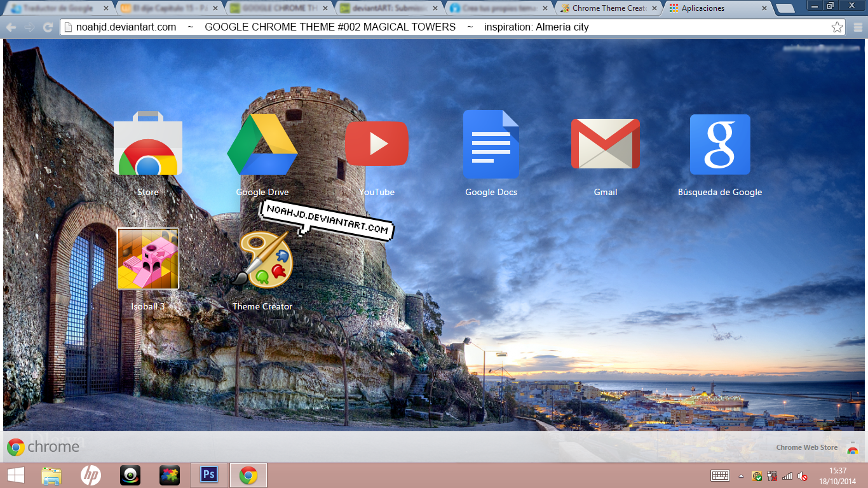This screenshot has height=488, width=868.
Task: Open the Windows Start button
Action: tap(16, 475)
